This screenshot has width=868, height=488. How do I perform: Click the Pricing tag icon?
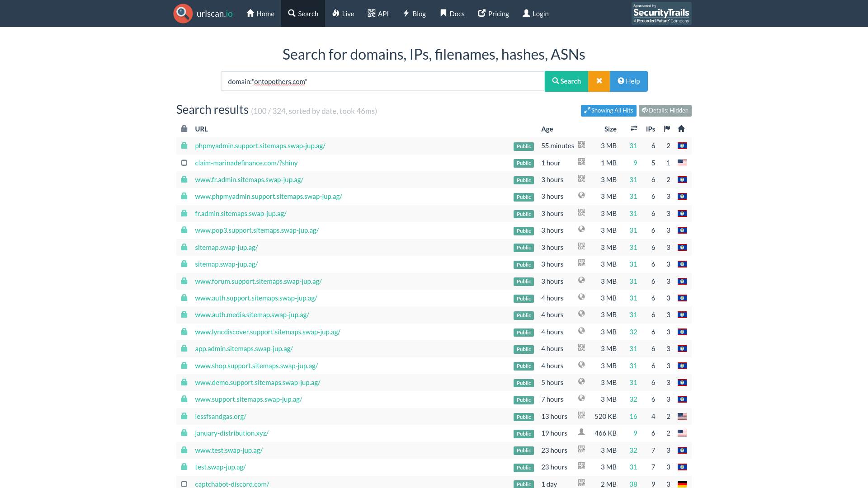tap(481, 13)
